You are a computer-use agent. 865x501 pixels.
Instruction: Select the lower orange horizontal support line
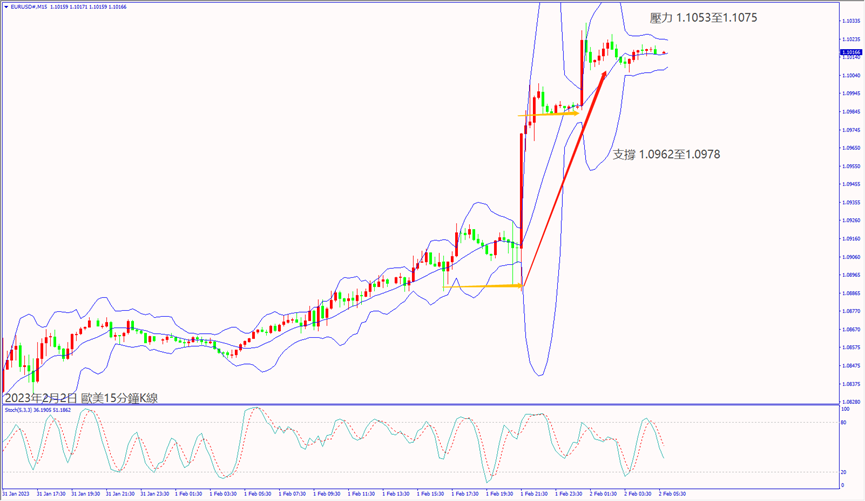click(x=482, y=287)
